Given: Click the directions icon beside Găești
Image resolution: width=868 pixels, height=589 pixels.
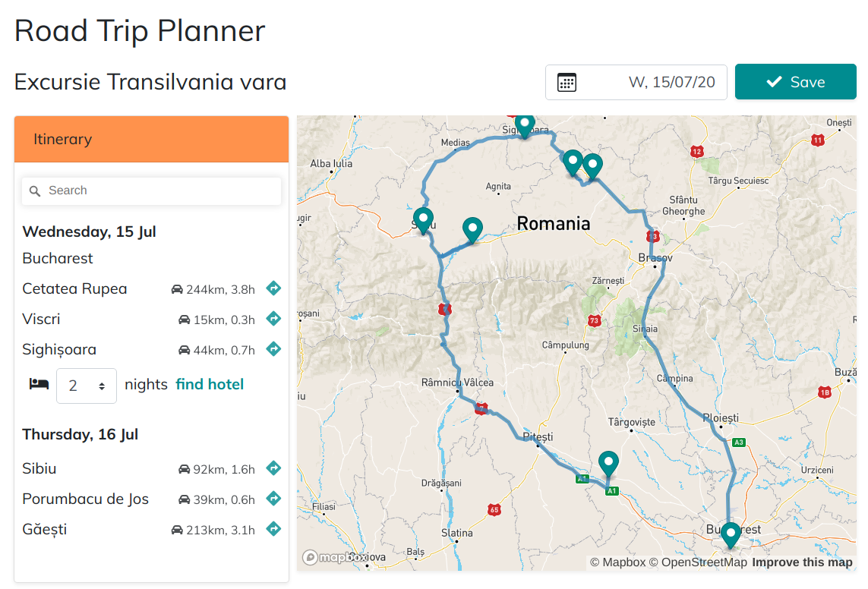Looking at the screenshot, I should tap(273, 528).
